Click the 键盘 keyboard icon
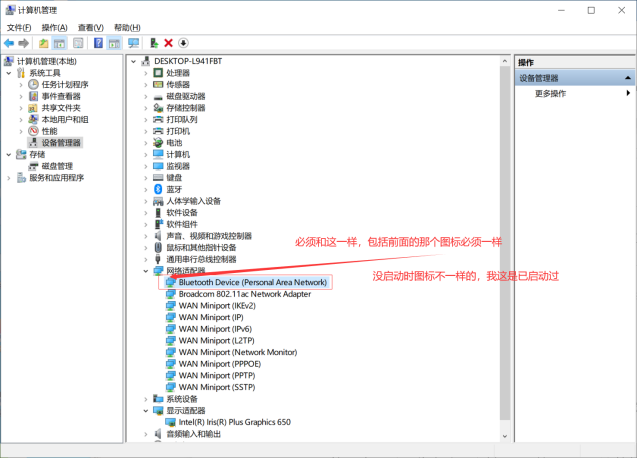The image size is (638, 458). pyautogui.click(x=158, y=178)
